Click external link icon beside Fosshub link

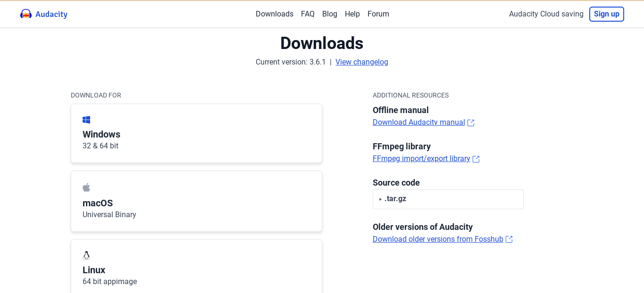[509, 239]
